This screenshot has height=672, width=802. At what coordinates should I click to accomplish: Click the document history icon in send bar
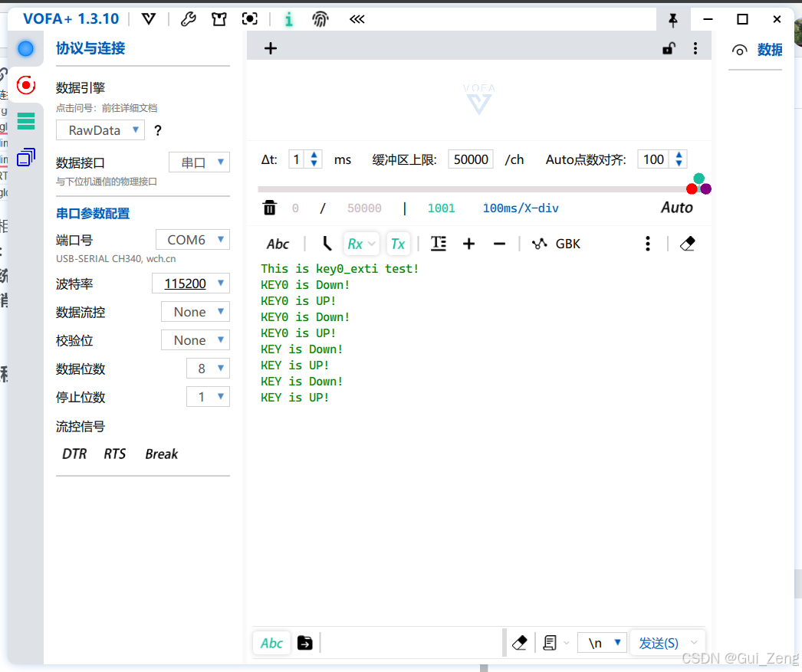550,643
